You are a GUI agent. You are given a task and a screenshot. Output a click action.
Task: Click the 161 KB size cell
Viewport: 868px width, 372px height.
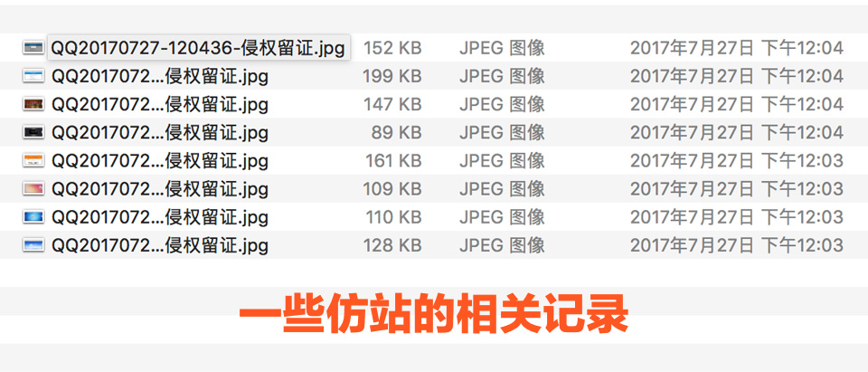(x=392, y=161)
